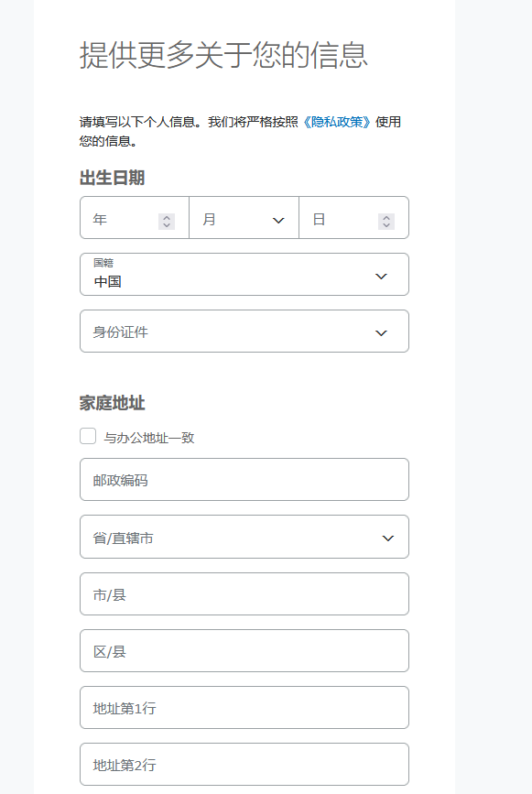Click the 年 year input field
Screen dimensions: 532x794
(x=119, y=218)
